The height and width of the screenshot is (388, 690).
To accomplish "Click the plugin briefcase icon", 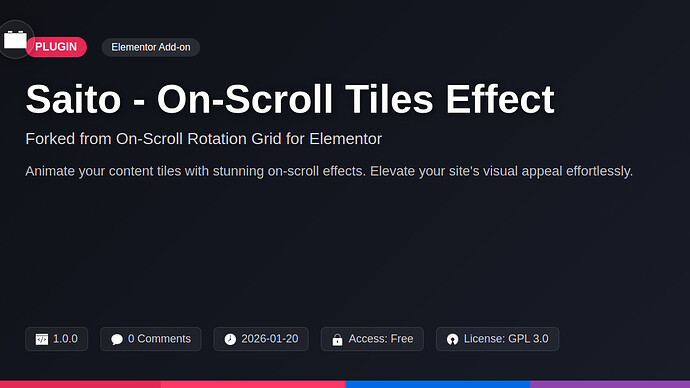I will click(15, 40).
